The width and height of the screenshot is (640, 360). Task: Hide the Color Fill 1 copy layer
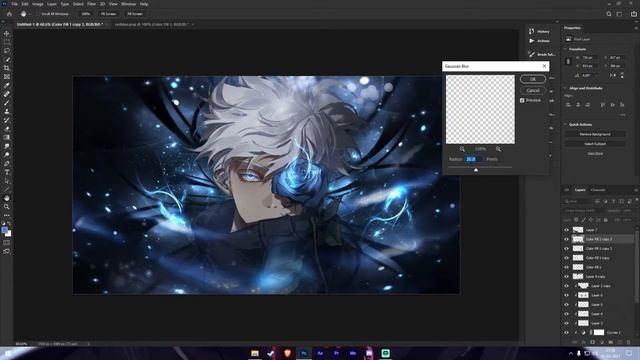[x=566, y=258]
